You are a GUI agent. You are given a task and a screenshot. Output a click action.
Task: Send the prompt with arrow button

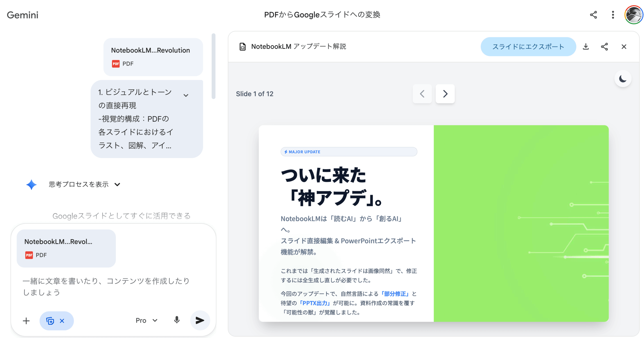[x=200, y=320]
